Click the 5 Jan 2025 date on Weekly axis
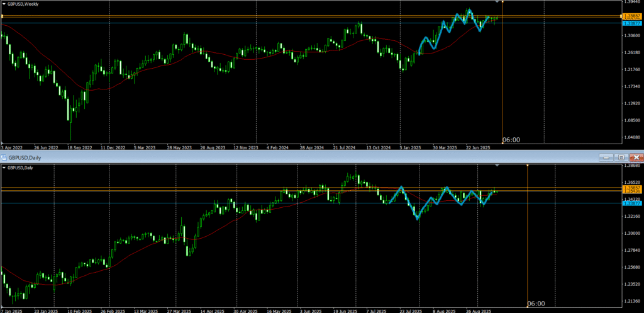This screenshot has height=313, width=644. coord(411,147)
